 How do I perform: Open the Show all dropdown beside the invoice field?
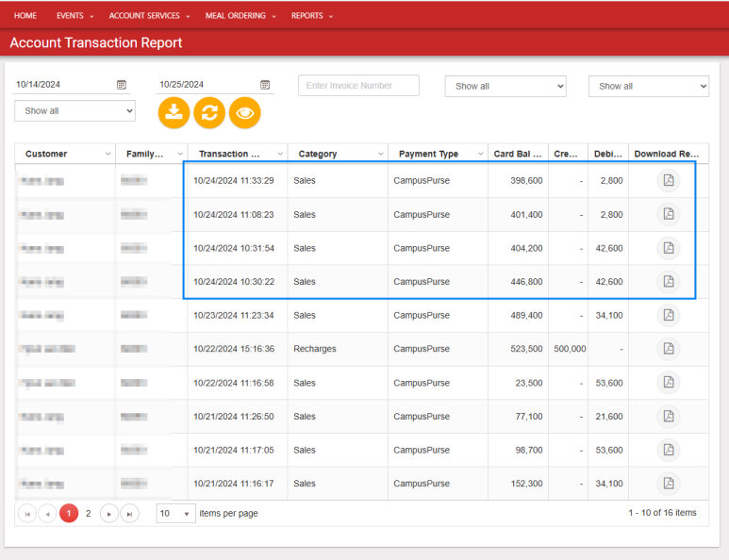pyautogui.click(x=505, y=87)
